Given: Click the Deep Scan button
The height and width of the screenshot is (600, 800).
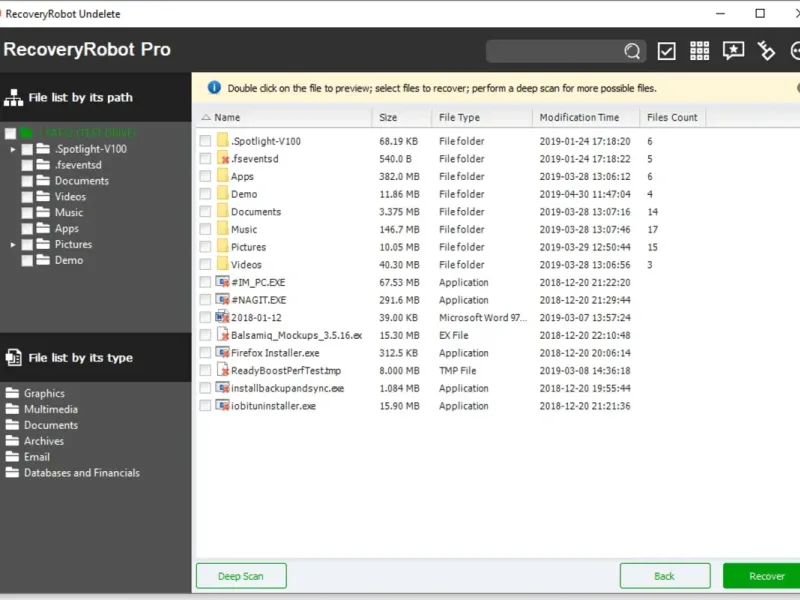Looking at the screenshot, I should [241, 576].
